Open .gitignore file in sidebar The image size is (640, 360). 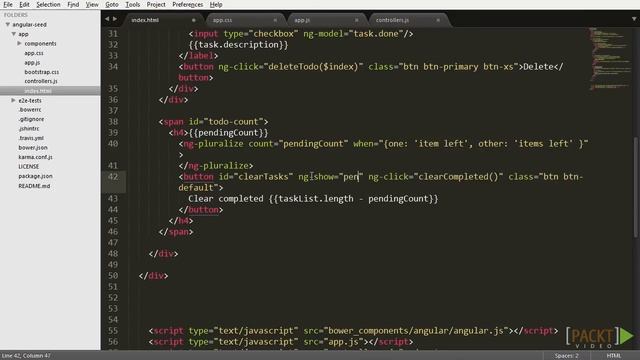(x=31, y=119)
